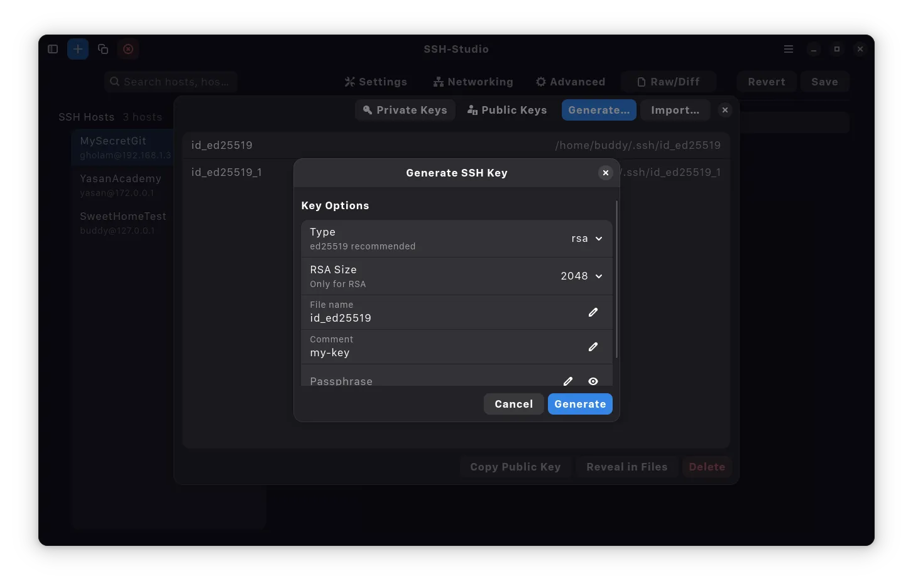Switch to the Networking tab
Viewport: 913px width, 588px height.
click(473, 82)
